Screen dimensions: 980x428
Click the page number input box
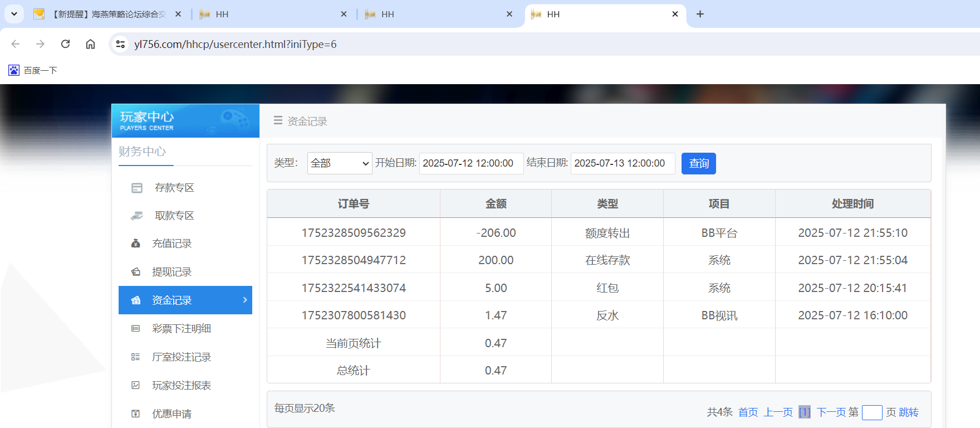tap(871, 412)
